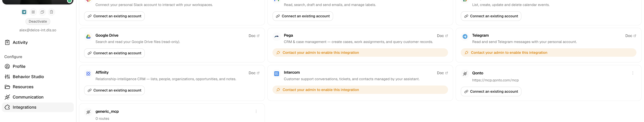Click the 0 routes text
The width and height of the screenshot is (644, 122).
102,119
